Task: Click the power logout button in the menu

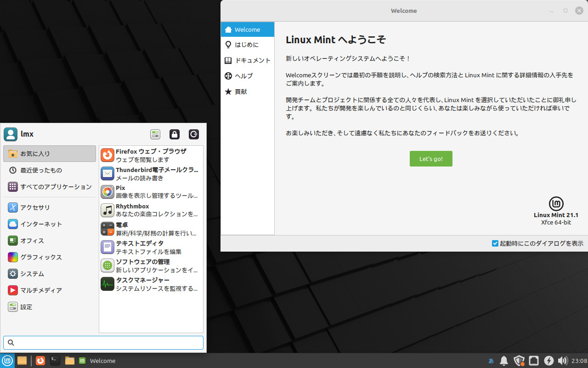Action: click(x=193, y=134)
